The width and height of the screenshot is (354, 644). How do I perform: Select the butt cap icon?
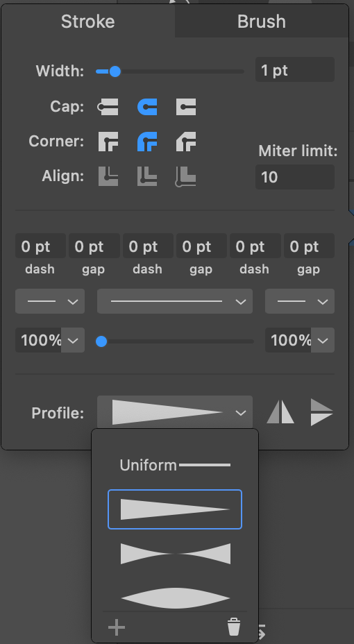108,107
